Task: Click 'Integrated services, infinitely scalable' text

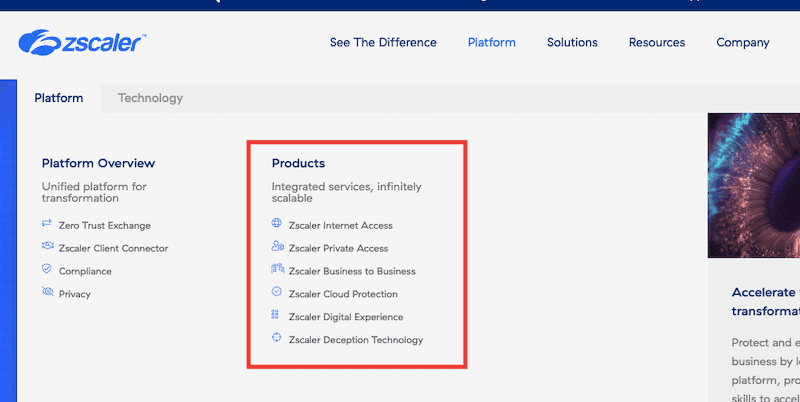Action: tap(347, 192)
